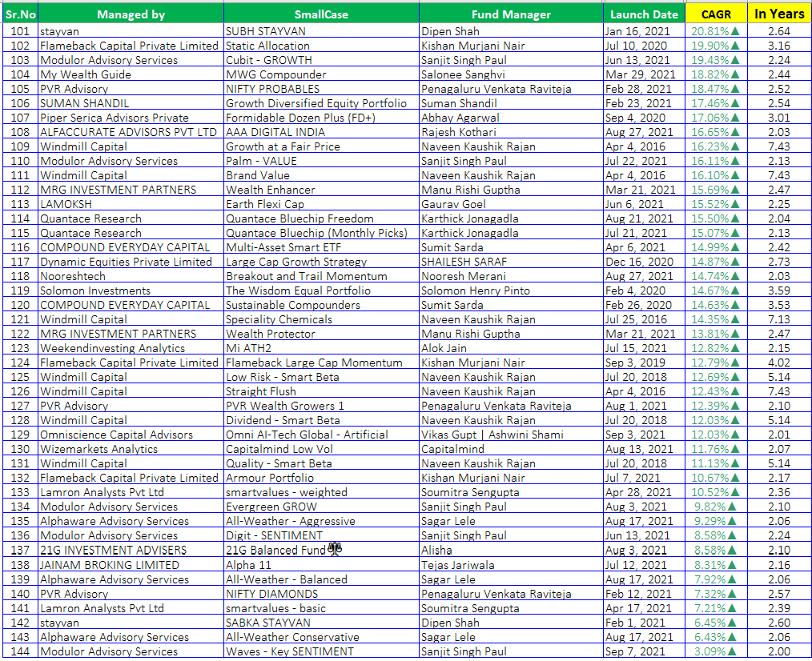
Task: Select the 'SABKA STAYVAN' cell
Action: [x=322, y=623]
